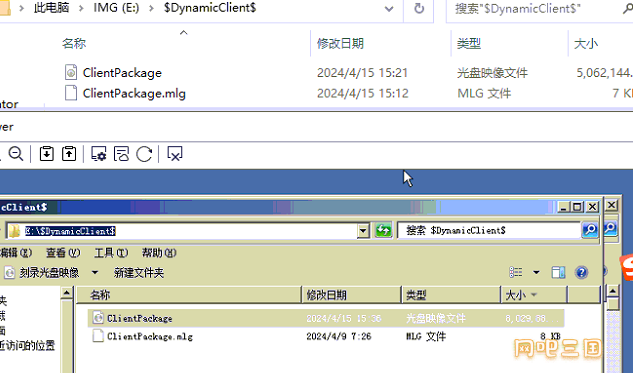Click the circular refresh icon in viewer toolbar

(x=144, y=154)
